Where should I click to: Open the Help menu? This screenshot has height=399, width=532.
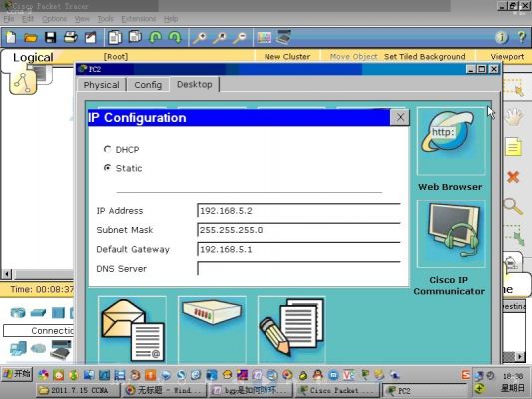click(171, 19)
